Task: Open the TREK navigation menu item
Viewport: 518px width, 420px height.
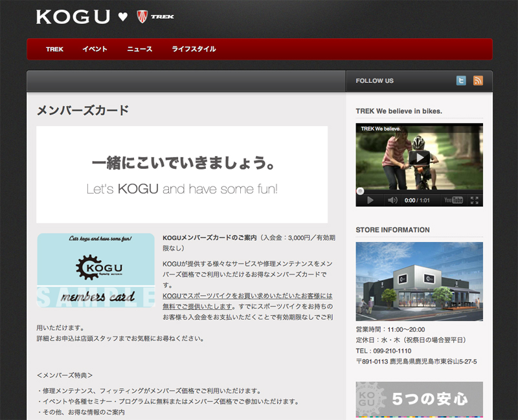Action: (x=54, y=49)
